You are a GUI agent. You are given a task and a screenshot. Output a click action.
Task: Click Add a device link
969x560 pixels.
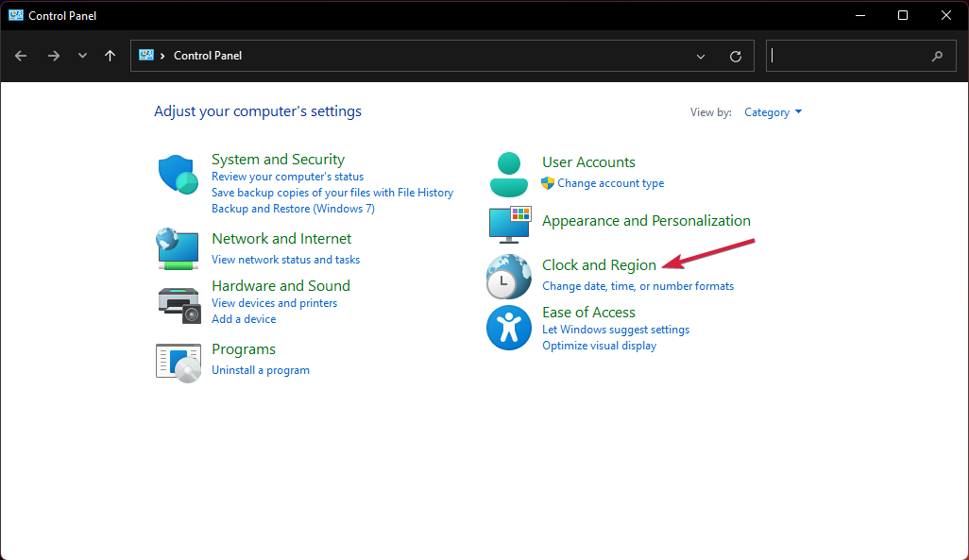244,319
